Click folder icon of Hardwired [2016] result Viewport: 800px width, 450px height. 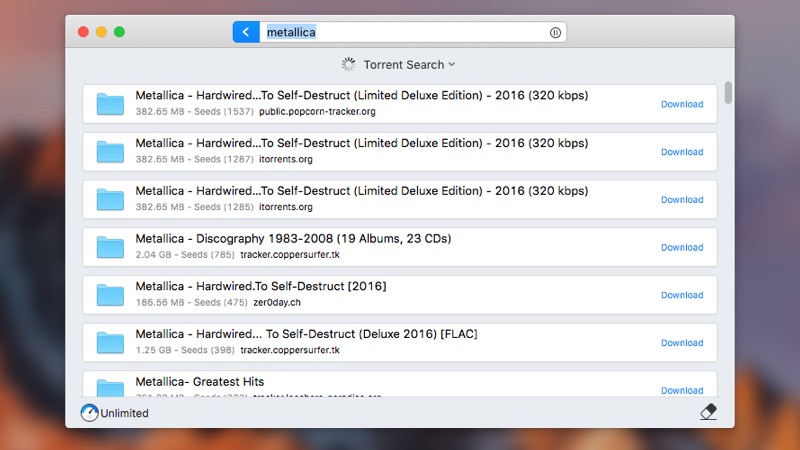(x=110, y=294)
